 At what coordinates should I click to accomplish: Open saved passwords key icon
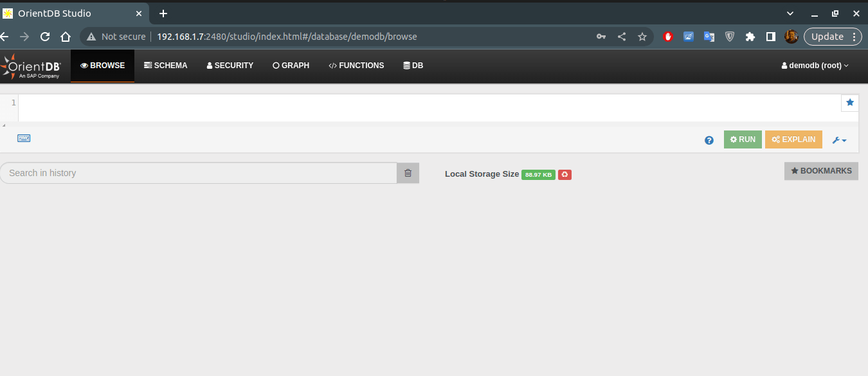pyautogui.click(x=601, y=37)
